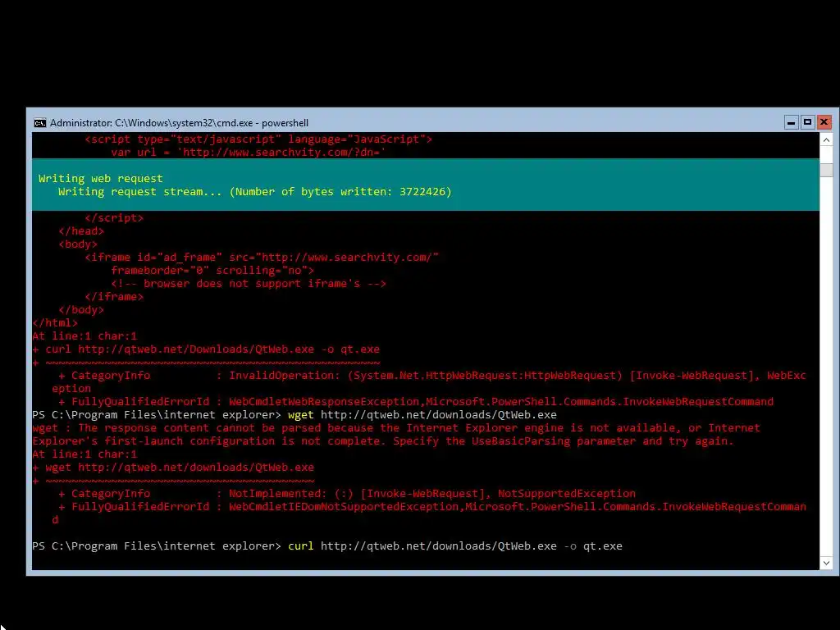Maximize the cmd.exe console window
The image size is (840, 630).
click(x=807, y=123)
